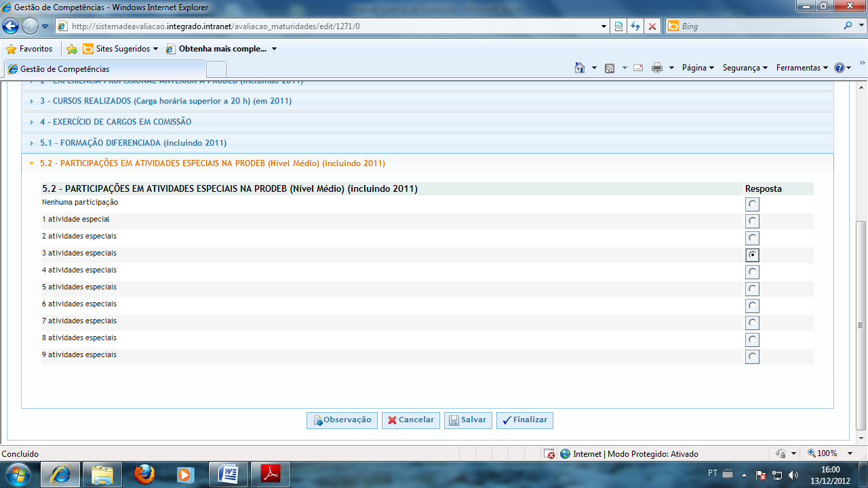Click the popup blocked icon in status bar
This screenshot has height=488, width=868.
(x=551, y=453)
